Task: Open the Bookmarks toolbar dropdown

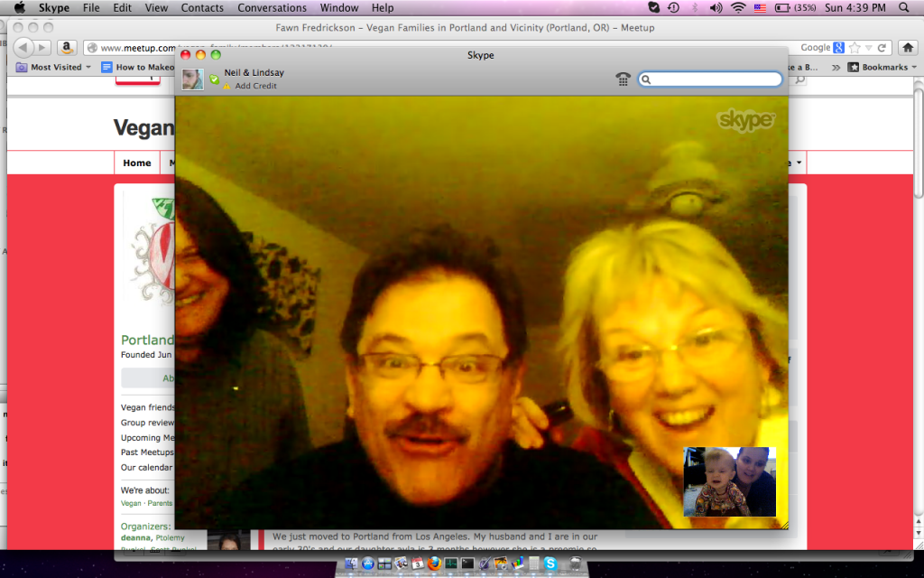Action: (x=882, y=67)
